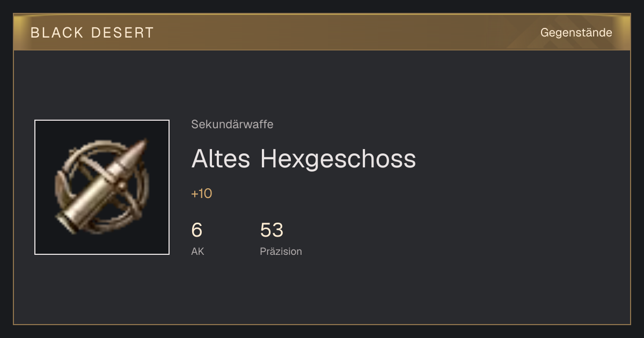Click the Altes Hexgeschoss item title

coord(304,159)
